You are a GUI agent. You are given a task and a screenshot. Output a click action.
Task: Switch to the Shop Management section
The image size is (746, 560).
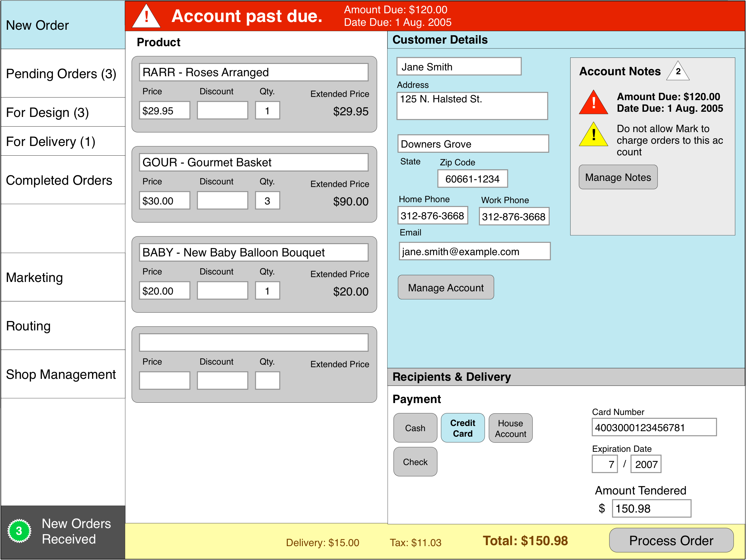[x=61, y=374]
